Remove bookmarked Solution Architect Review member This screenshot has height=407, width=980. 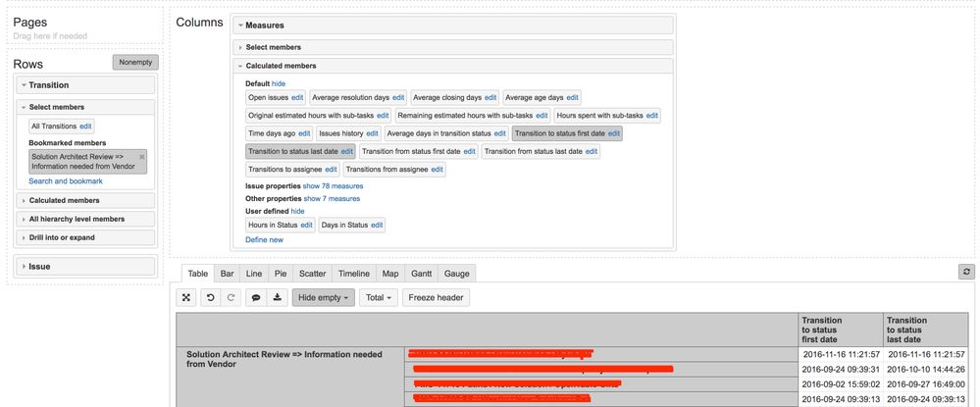(x=142, y=156)
